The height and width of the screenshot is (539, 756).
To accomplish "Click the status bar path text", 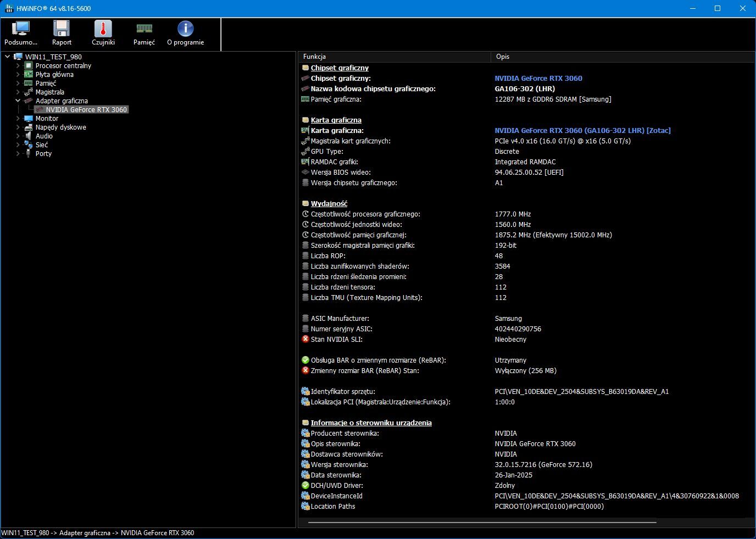I will (x=97, y=532).
